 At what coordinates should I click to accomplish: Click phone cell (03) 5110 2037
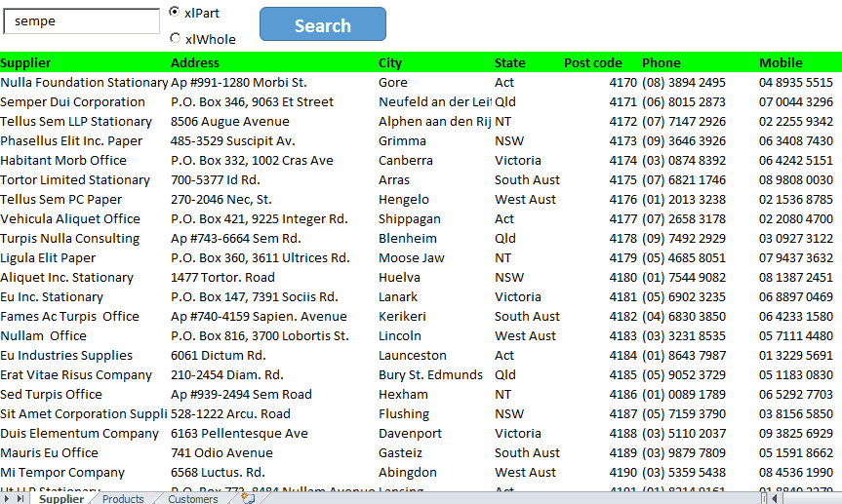click(684, 433)
